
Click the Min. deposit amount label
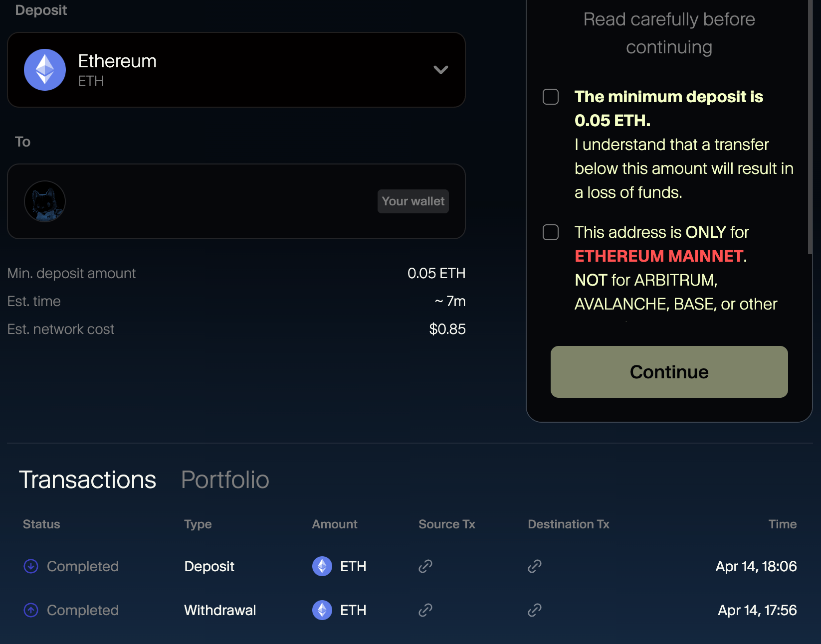pyautogui.click(x=71, y=273)
